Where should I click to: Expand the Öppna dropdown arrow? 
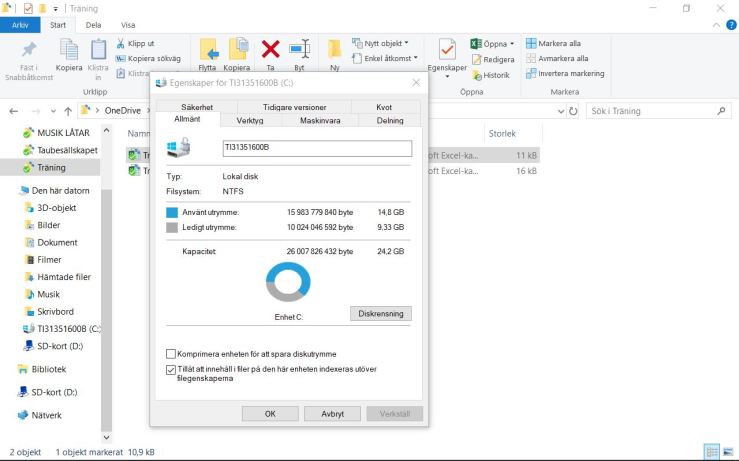(512, 43)
